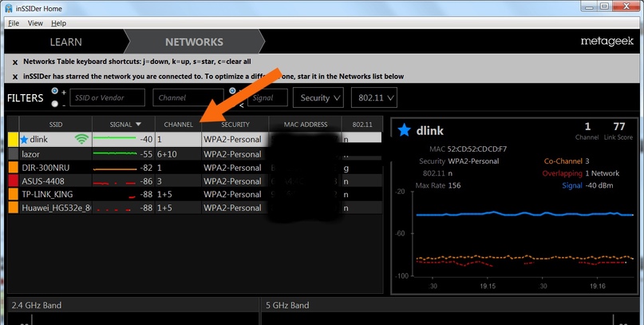Minimize the inSSIDer Home window
Viewport: 644px width, 325px height.
[x=591, y=6]
